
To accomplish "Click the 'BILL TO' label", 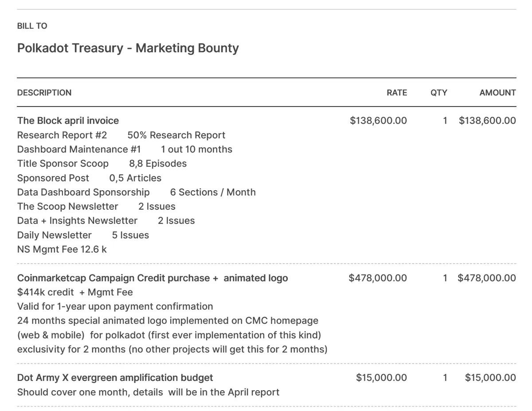I will tap(32, 26).
